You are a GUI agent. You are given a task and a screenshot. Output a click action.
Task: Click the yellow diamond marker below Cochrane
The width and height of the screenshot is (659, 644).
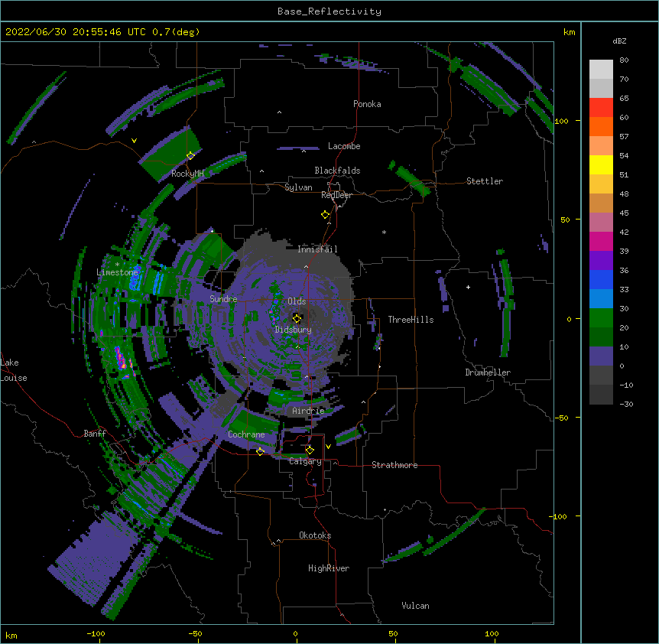260,451
